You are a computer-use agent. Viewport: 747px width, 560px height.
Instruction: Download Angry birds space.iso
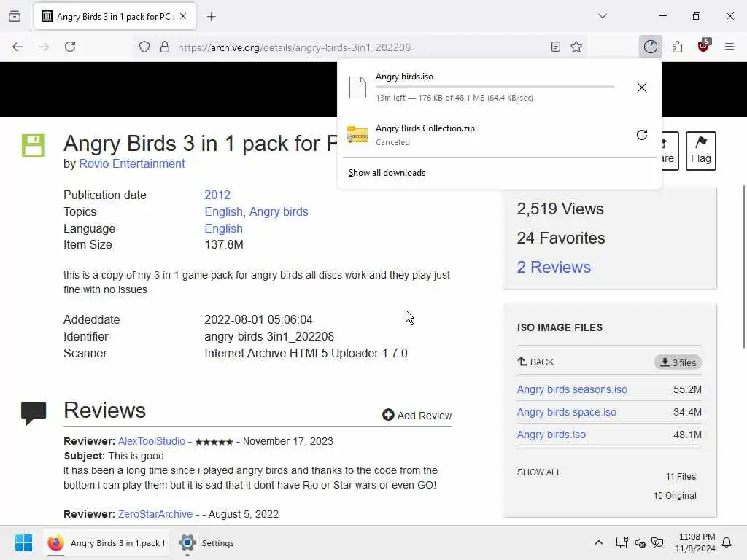click(x=566, y=412)
